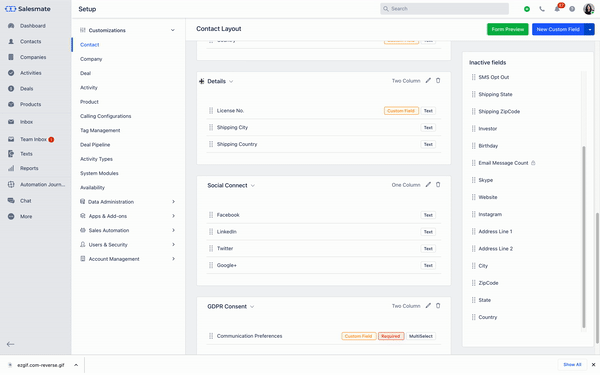The width and height of the screenshot is (600, 375).
Task: Open Tag Management
Action: tap(100, 130)
